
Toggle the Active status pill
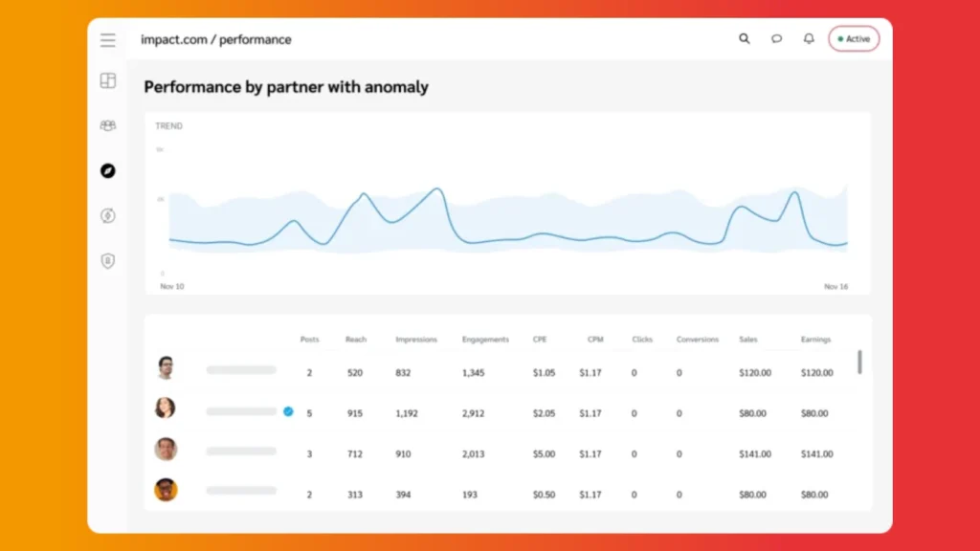854,39
